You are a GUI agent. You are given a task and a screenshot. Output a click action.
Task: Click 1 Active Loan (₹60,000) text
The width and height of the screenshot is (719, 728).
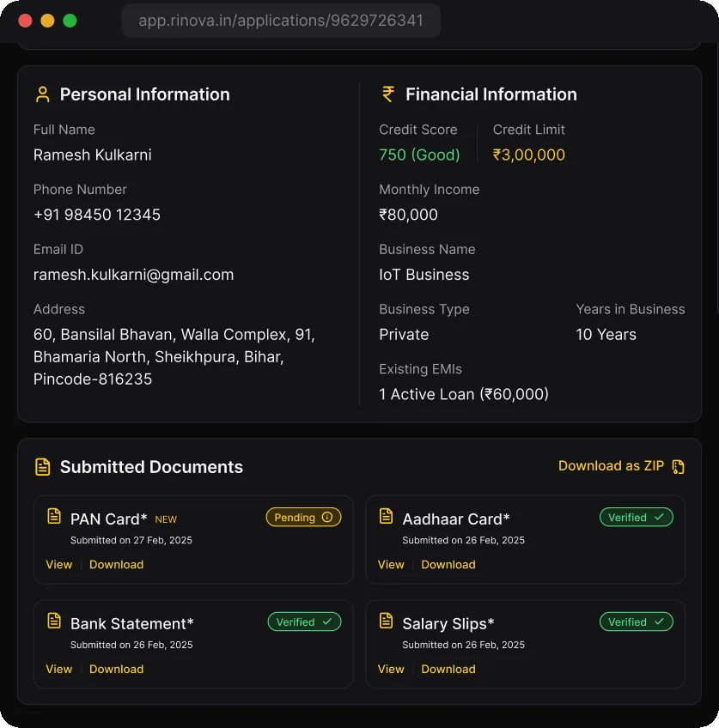point(464,394)
